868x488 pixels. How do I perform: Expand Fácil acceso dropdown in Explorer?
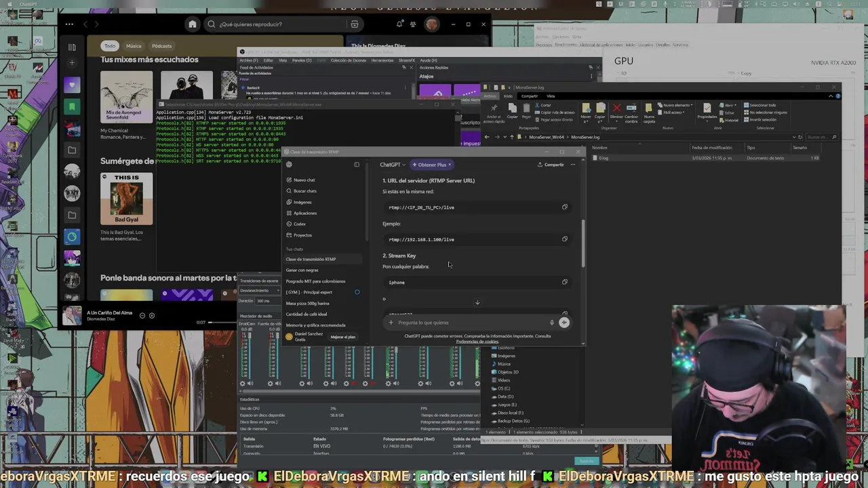[671, 112]
